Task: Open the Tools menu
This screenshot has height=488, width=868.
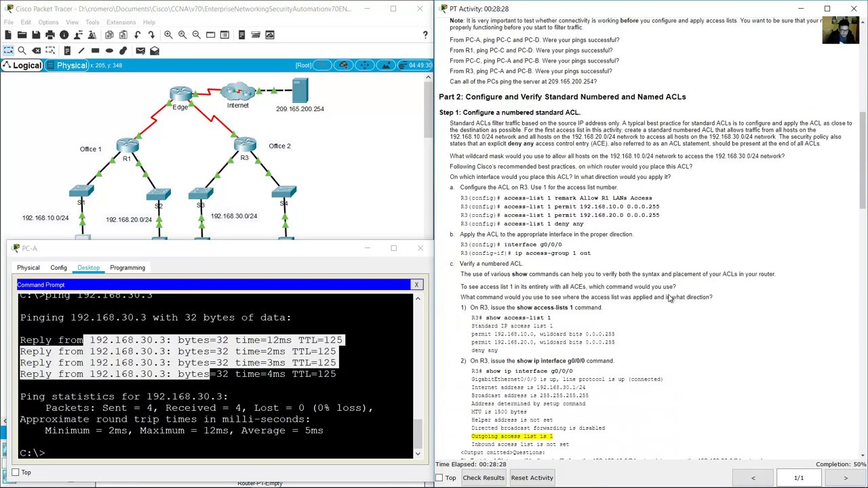Action: [92, 22]
